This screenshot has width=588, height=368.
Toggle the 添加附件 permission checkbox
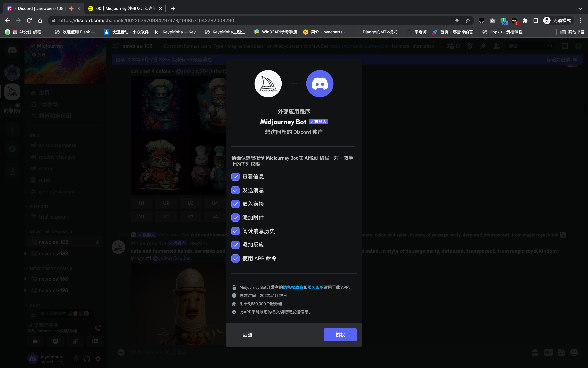(235, 218)
